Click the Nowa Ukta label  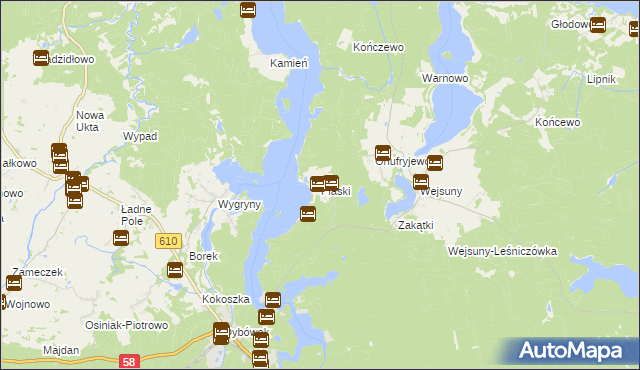(x=90, y=121)
